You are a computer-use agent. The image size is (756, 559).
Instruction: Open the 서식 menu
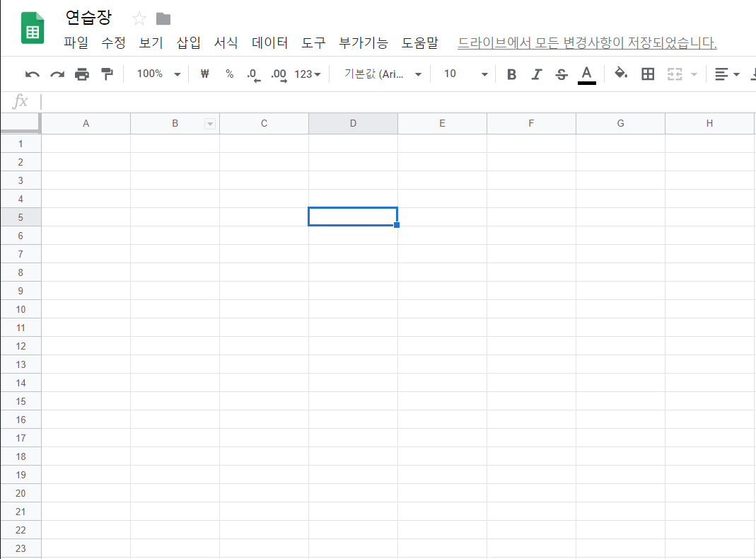(226, 43)
